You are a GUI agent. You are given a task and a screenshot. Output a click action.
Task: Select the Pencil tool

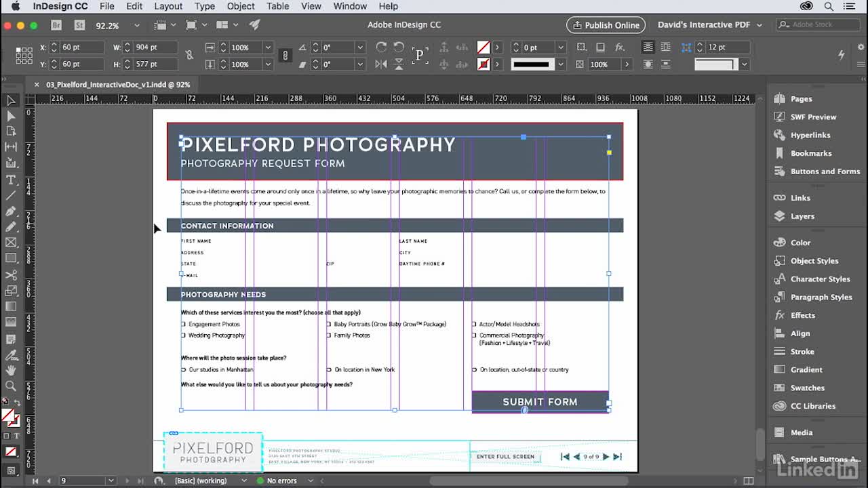pos(11,227)
